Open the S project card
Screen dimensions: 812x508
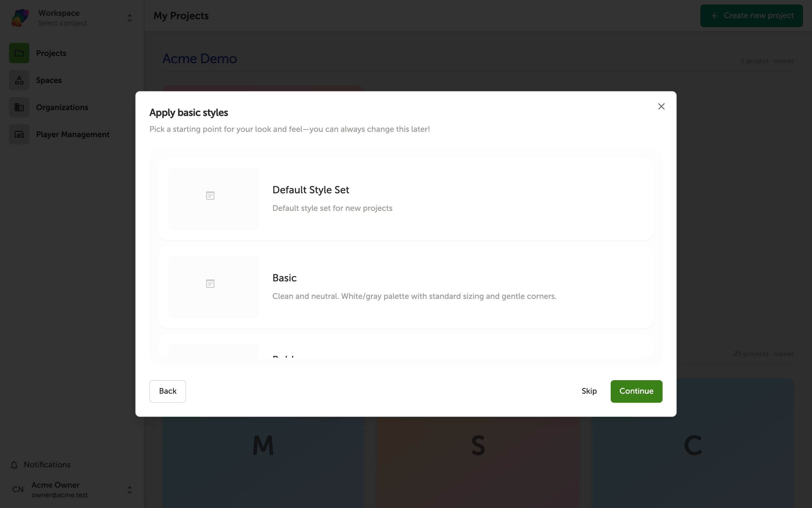pos(478,443)
